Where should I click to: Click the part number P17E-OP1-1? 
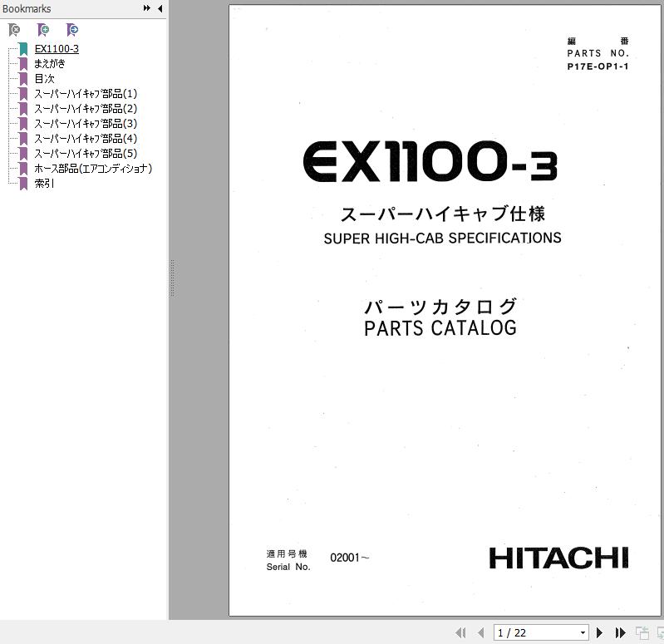pyautogui.click(x=598, y=66)
